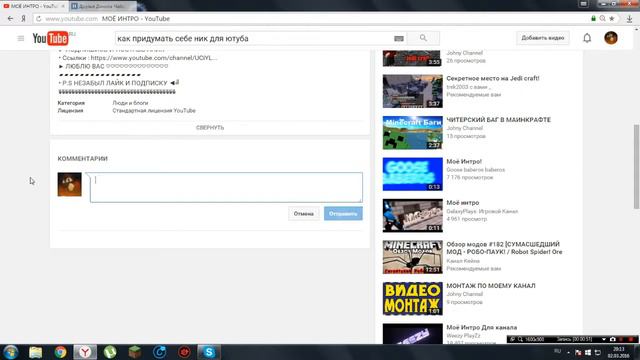
Task: Bookmark the page with the star icon
Action: coord(611,18)
